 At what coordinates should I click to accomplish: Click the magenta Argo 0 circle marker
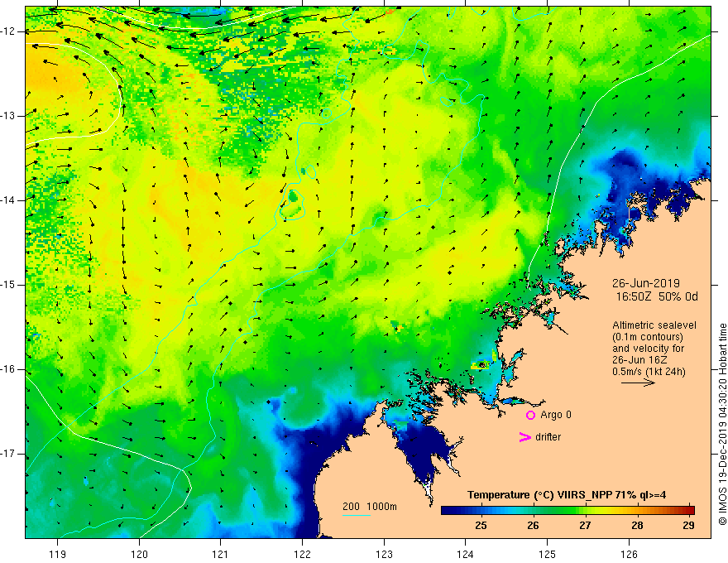point(530,416)
